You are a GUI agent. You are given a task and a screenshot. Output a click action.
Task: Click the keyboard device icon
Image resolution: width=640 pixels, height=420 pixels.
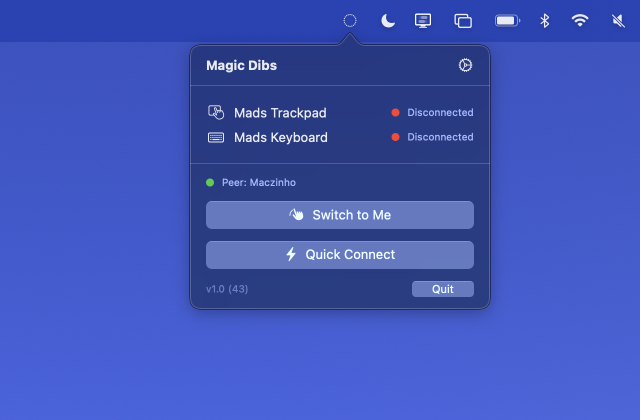point(216,138)
